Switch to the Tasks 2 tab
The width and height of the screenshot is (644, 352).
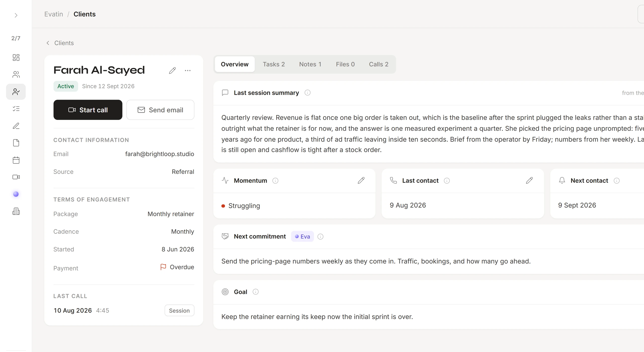coord(274,64)
